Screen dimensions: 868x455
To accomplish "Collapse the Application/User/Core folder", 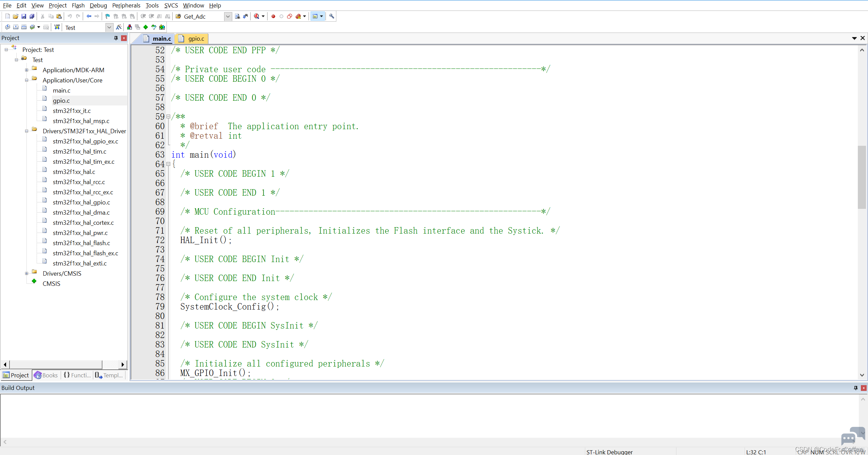I will (x=26, y=80).
